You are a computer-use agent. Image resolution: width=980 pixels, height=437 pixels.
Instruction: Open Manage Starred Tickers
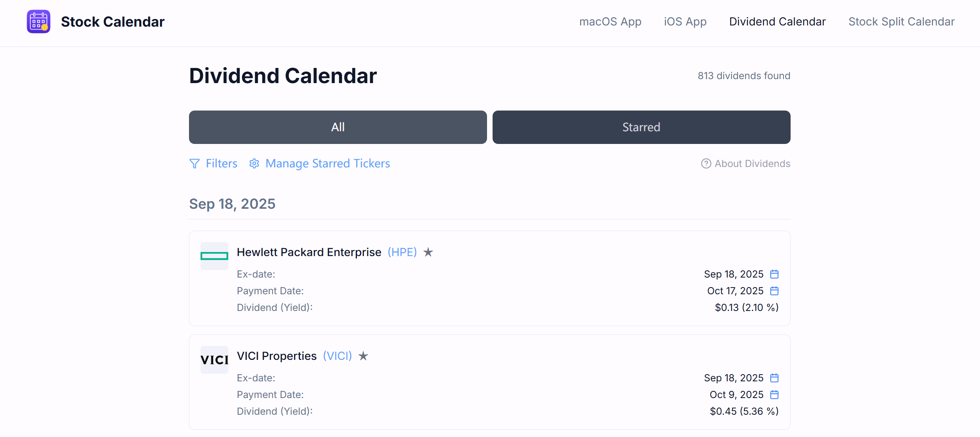tap(327, 163)
